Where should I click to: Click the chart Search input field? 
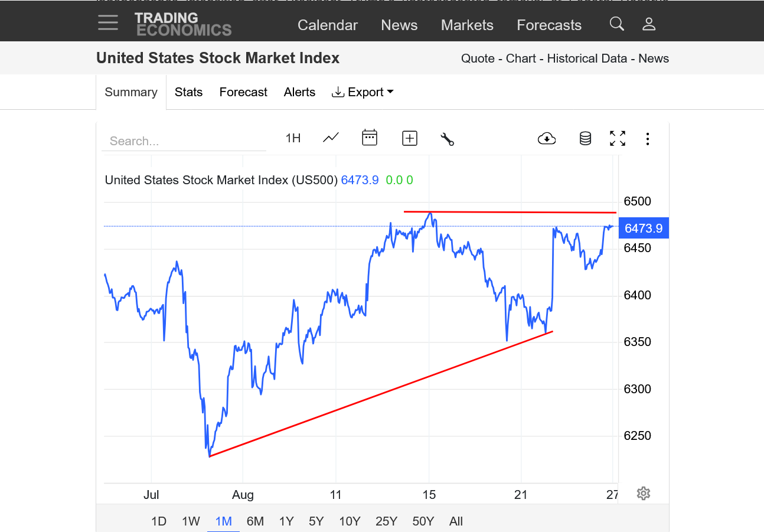pyautogui.click(x=183, y=141)
